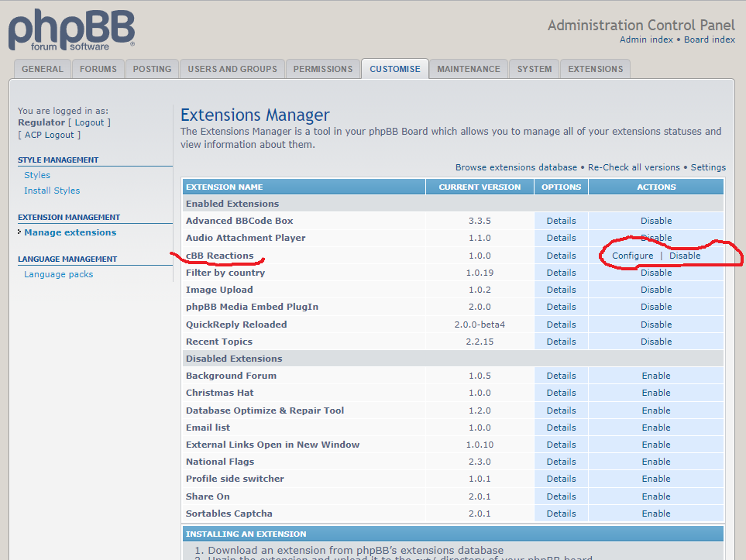746x560 pixels.
Task: Open Styles in the sidebar
Action: pos(37,175)
